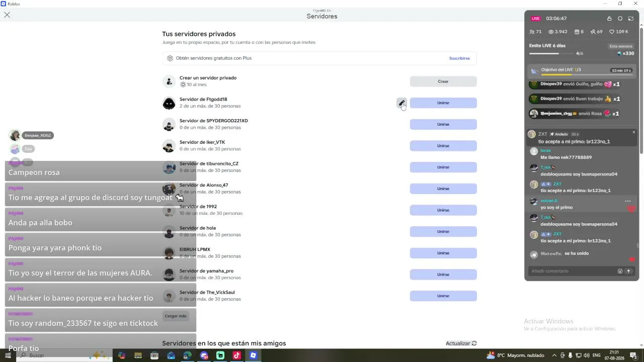Click the LIVE panel pop-out window icon
This screenshot has width=644, height=362.
pos(631,19)
